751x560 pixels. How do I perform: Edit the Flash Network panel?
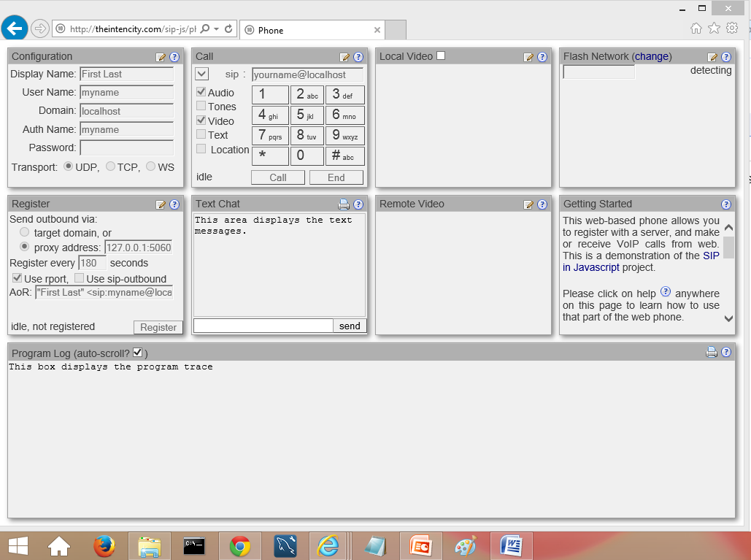pyautogui.click(x=712, y=56)
